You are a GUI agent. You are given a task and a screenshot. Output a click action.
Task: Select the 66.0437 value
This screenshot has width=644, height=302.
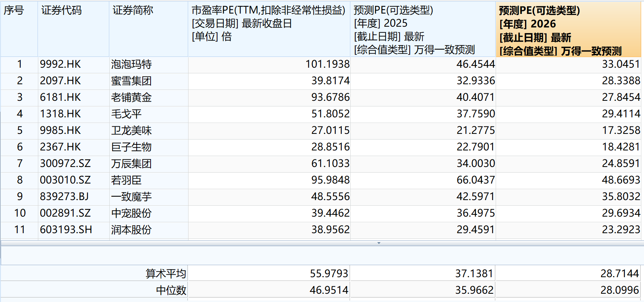point(476,180)
